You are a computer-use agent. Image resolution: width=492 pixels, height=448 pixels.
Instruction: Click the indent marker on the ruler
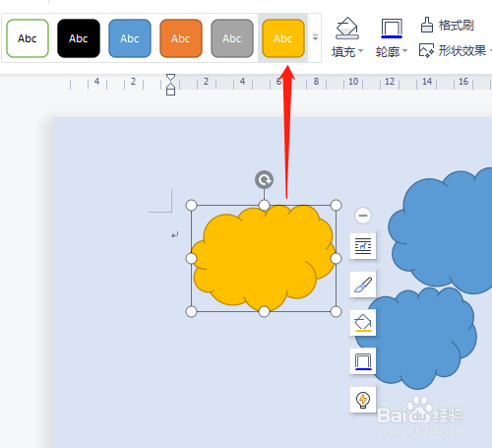[170, 85]
